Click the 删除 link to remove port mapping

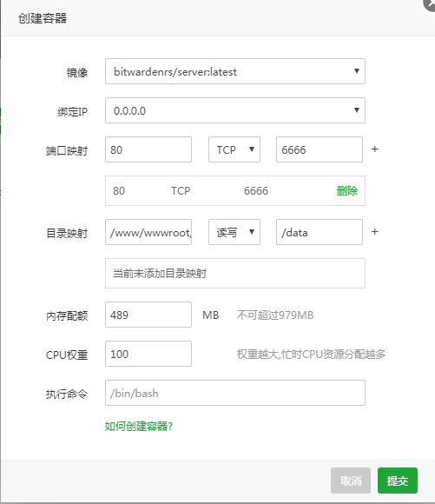point(347,191)
